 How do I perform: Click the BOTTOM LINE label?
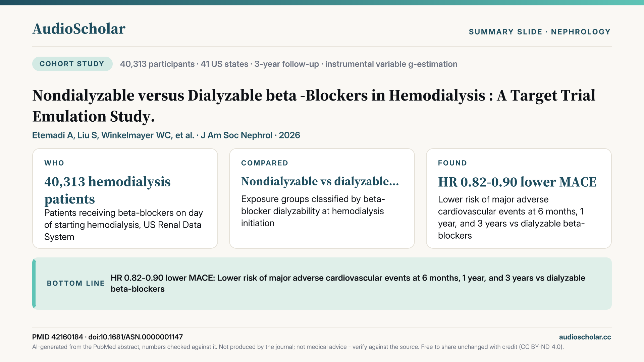coord(76,283)
